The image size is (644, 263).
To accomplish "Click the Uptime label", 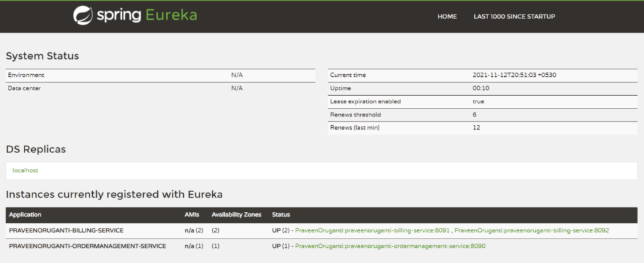I will 340,88.
